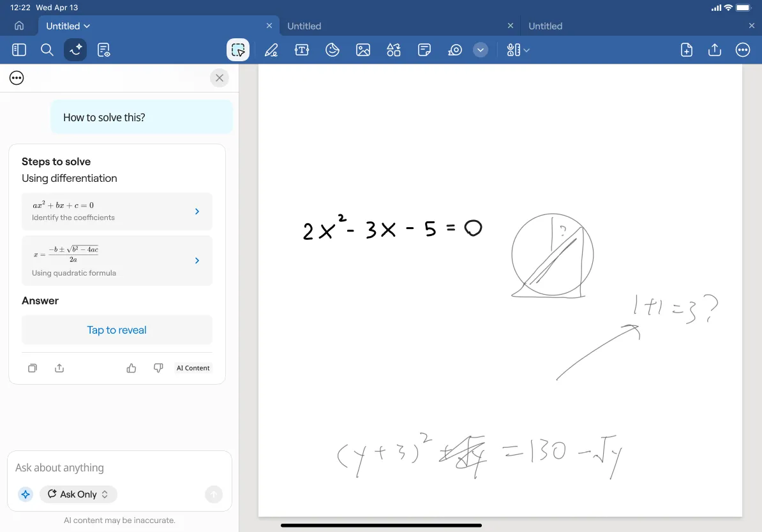Expand Identify the coefficients step
This screenshot has width=762, height=532.
197,211
